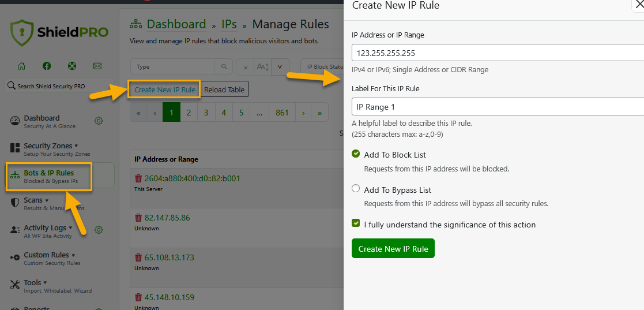Expand the Security Zones caret
The height and width of the screenshot is (310, 644).
(x=77, y=145)
